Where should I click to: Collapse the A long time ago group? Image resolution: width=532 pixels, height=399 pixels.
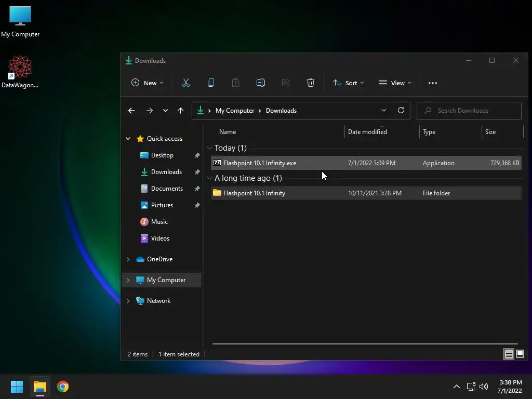tap(209, 178)
